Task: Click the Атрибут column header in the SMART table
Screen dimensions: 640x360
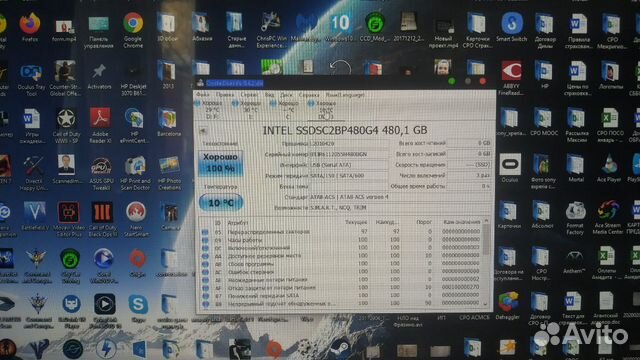Action: (238, 223)
